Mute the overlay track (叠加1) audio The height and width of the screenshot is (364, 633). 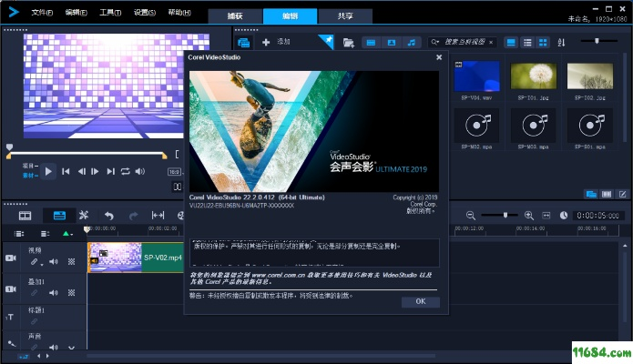54,293
